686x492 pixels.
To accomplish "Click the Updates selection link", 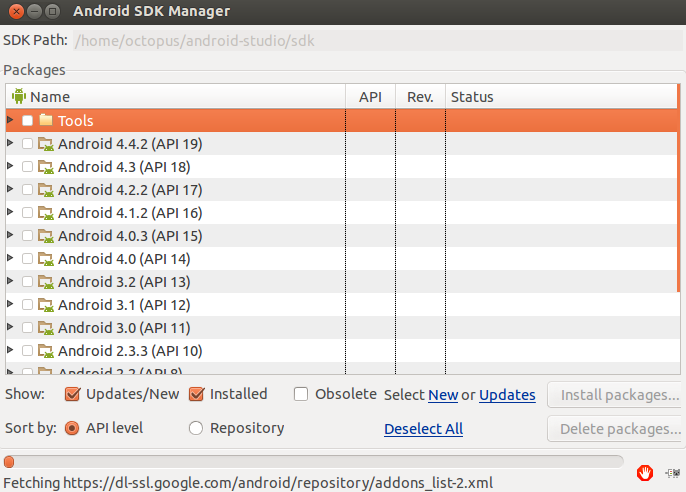I will pos(507,395).
